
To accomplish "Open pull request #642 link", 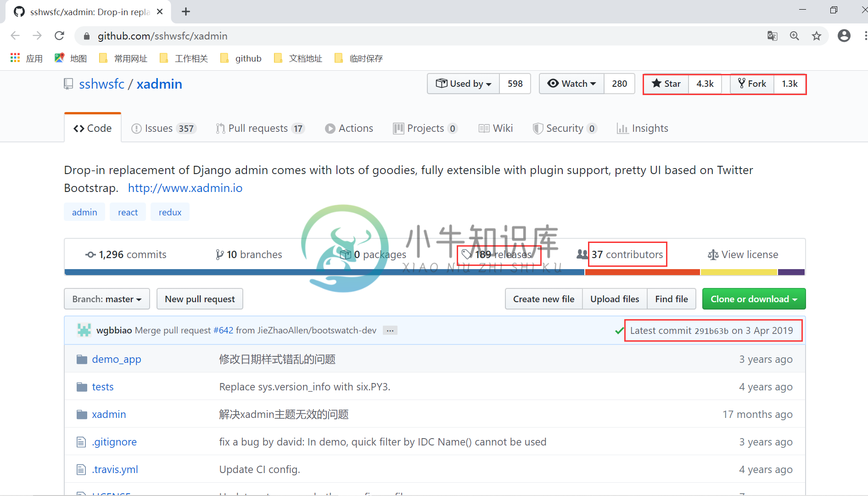I will coord(223,330).
